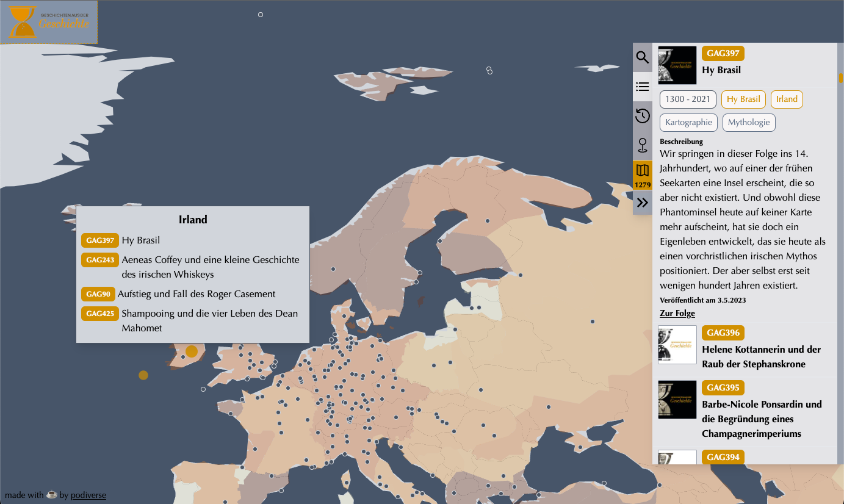
Task: Toggle the Kartographie tag
Action: coord(688,123)
